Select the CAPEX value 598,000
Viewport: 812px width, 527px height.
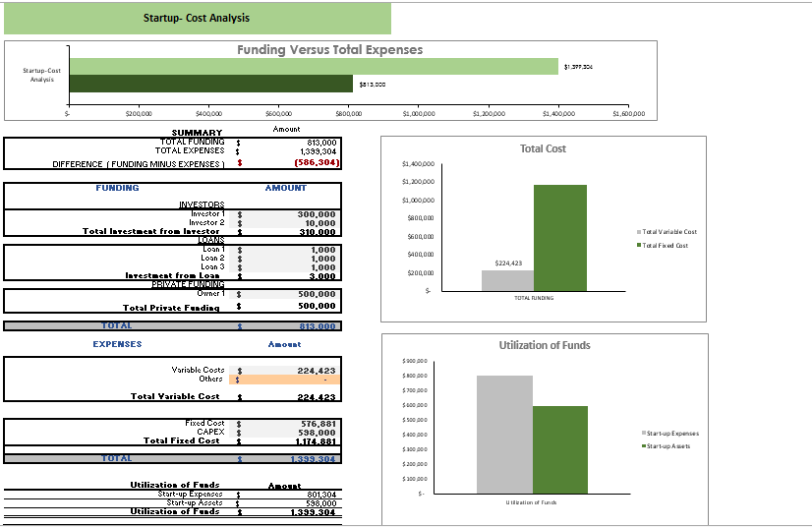(284, 433)
